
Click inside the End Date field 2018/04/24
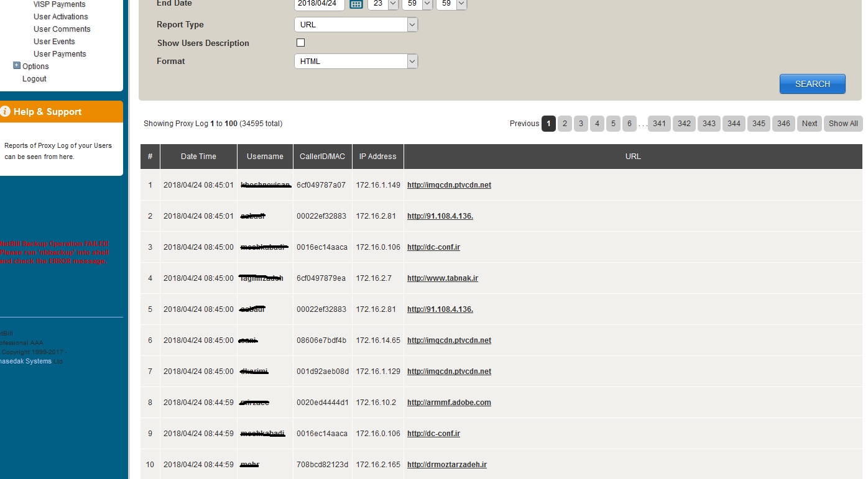click(x=320, y=4)
